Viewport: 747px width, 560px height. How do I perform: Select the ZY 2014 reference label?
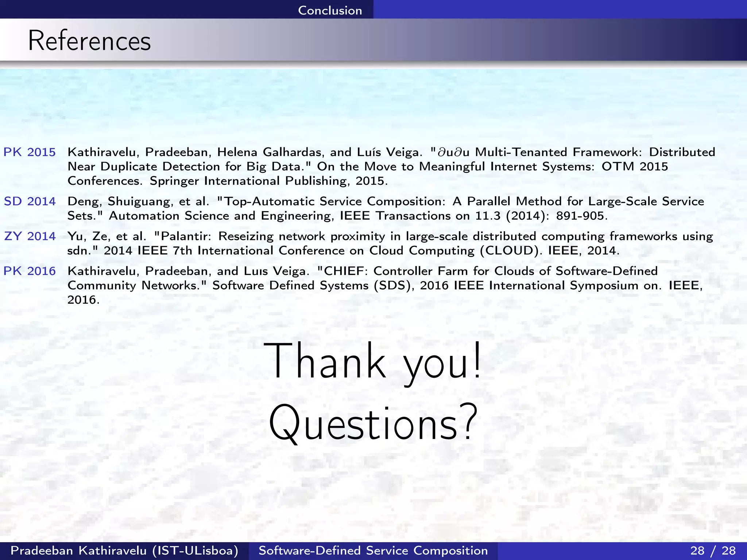pyautogui.click(x=30, y=236)
